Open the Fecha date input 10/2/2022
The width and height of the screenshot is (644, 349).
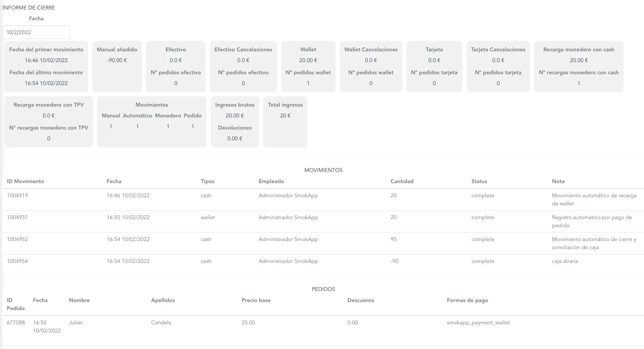click(x=36, y=32)
